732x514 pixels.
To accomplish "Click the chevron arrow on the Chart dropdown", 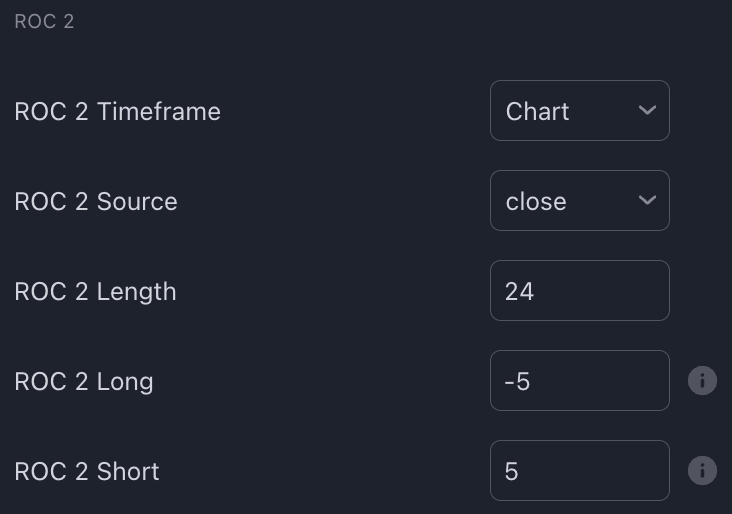I will pos(647,111).
